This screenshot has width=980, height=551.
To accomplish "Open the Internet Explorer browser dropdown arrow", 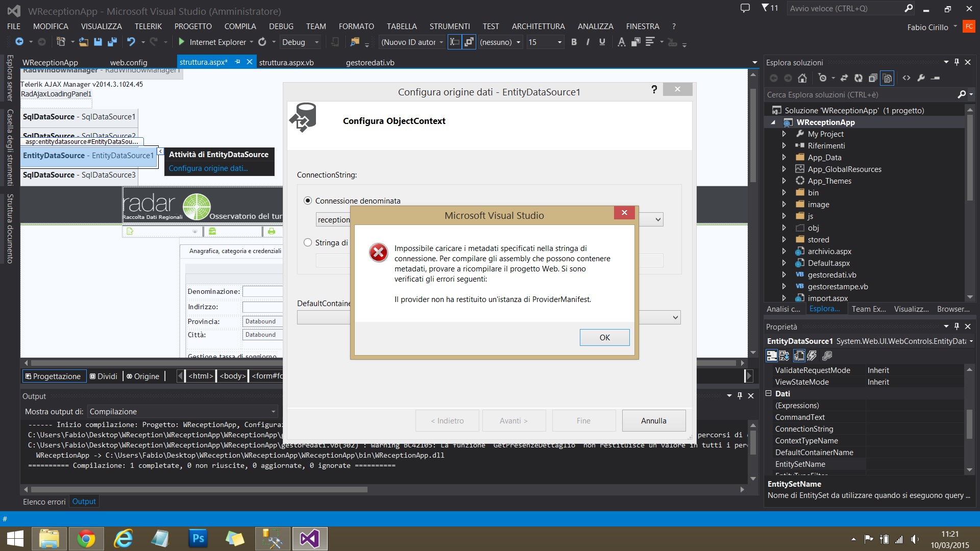I will click(251, 42).
